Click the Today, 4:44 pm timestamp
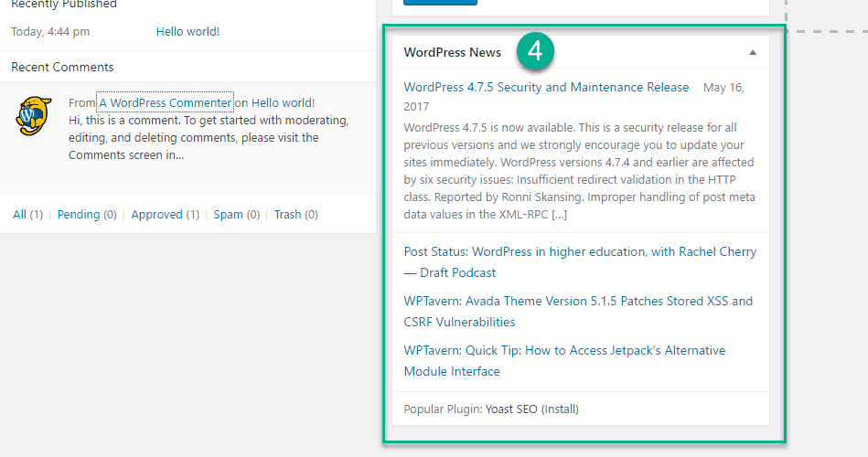This screenshot has height=457, width=868. click(x=50, y=32)
